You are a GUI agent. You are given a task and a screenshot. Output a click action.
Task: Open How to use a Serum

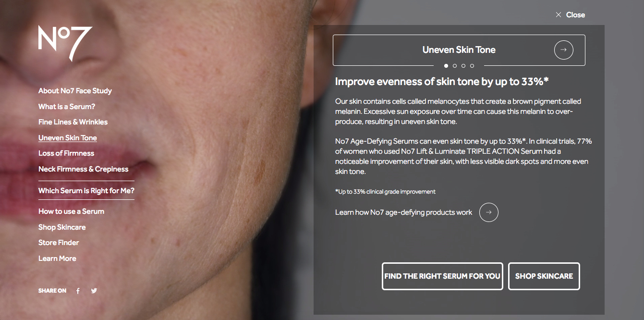71,211
